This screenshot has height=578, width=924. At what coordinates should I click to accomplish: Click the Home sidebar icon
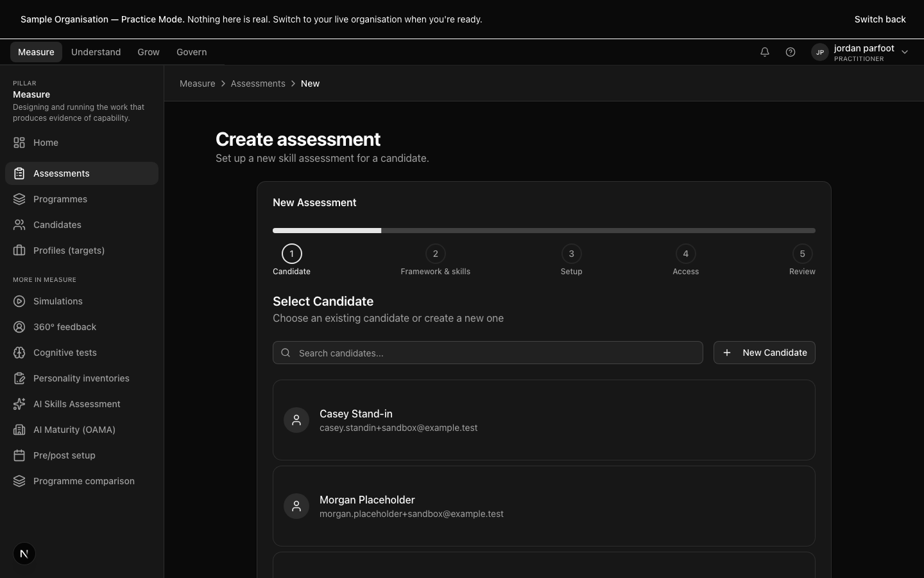[x=19, y=143]
